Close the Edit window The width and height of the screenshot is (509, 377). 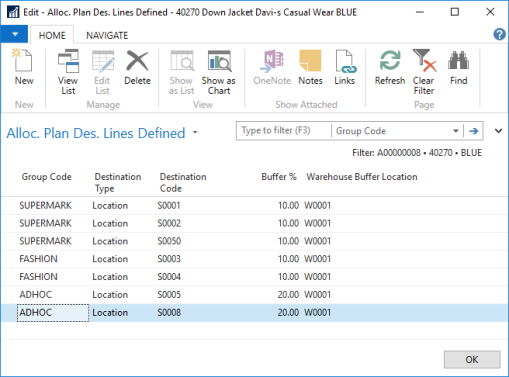pyautogui.click(x=490, y=12)
